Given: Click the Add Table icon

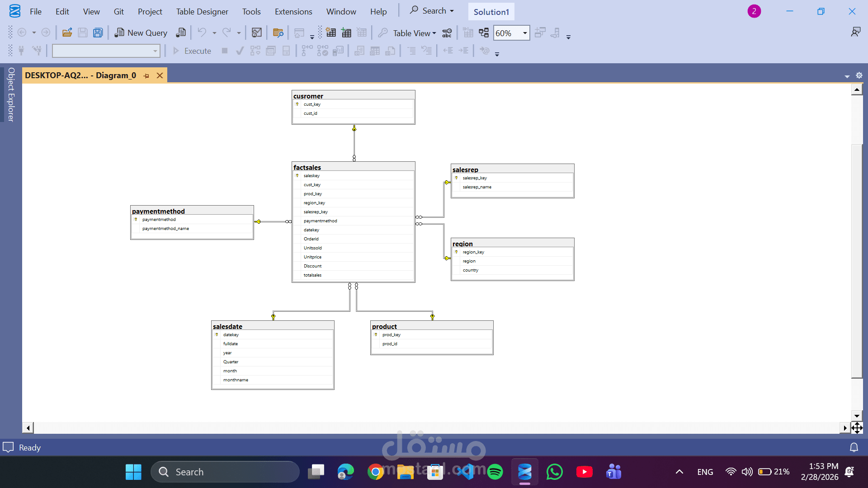Looking at the screenshot, I should click(346, 33).
